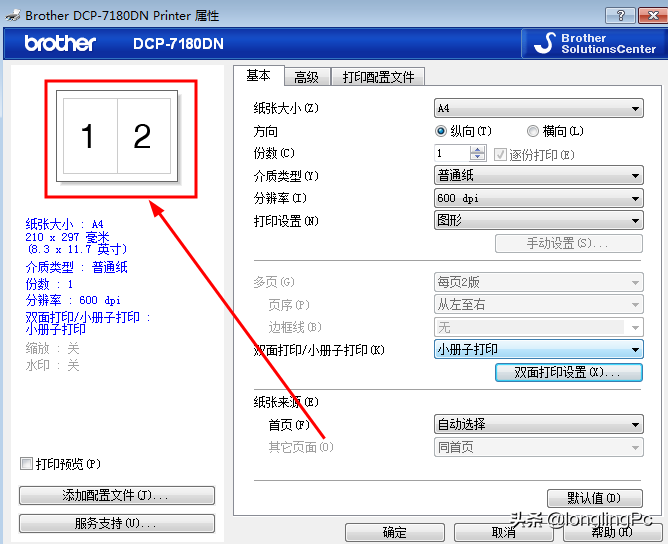Image resolution: width=668 pixels, height=544 pixels.
Task: Click the question mark help button in the title bar
Action: (x=620, y=16)
